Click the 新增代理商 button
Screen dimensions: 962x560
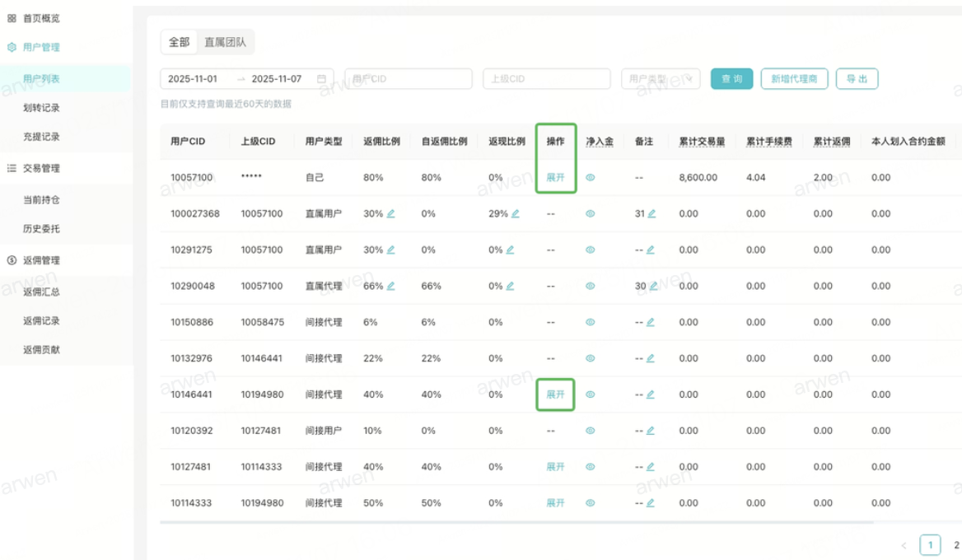[794, 79]
